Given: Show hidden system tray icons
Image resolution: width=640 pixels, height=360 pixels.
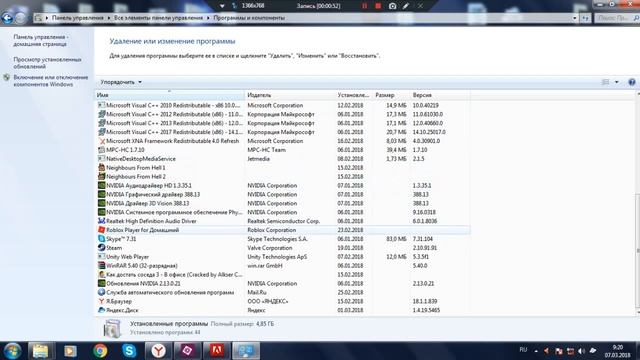Looking at the screenshot, I should tap(536, 351).
